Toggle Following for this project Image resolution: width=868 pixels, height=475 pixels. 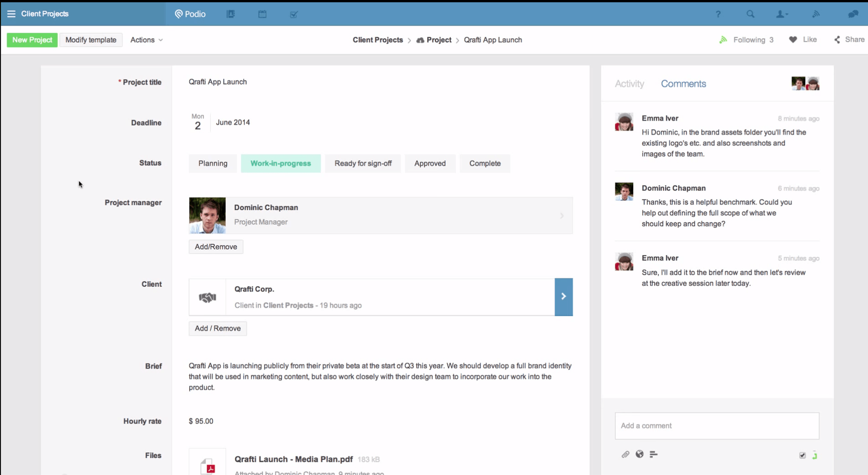point(746,40)
